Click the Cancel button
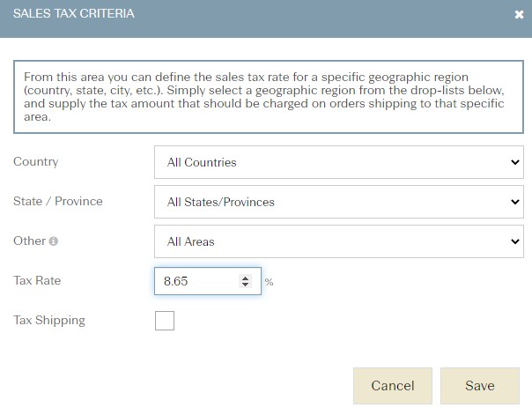532x415 pixels. point(393,386)
